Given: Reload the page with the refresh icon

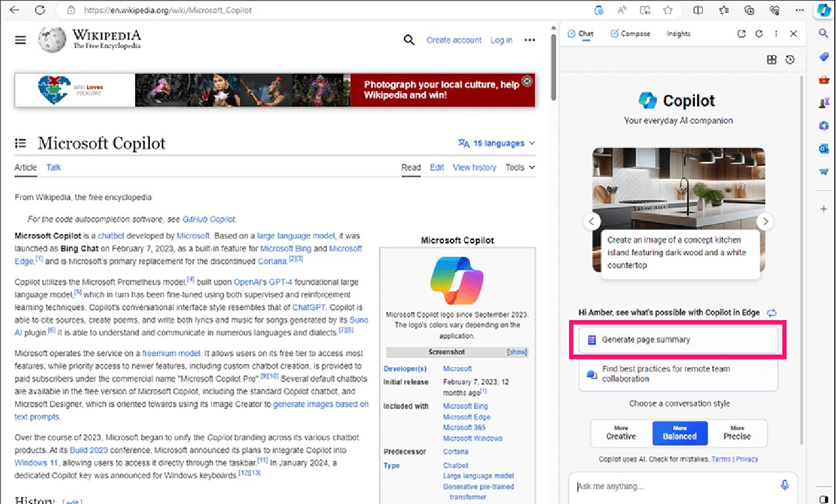Looking at the screenshot, I should tap(39, 10).
